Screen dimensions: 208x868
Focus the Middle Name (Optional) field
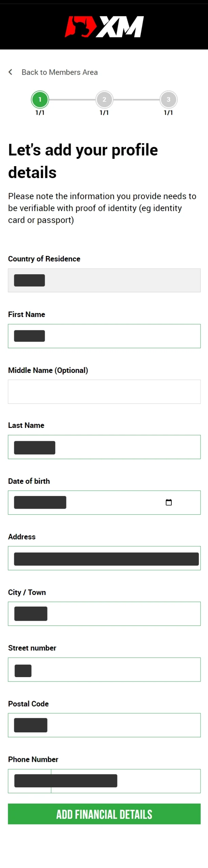click(104, 392)
